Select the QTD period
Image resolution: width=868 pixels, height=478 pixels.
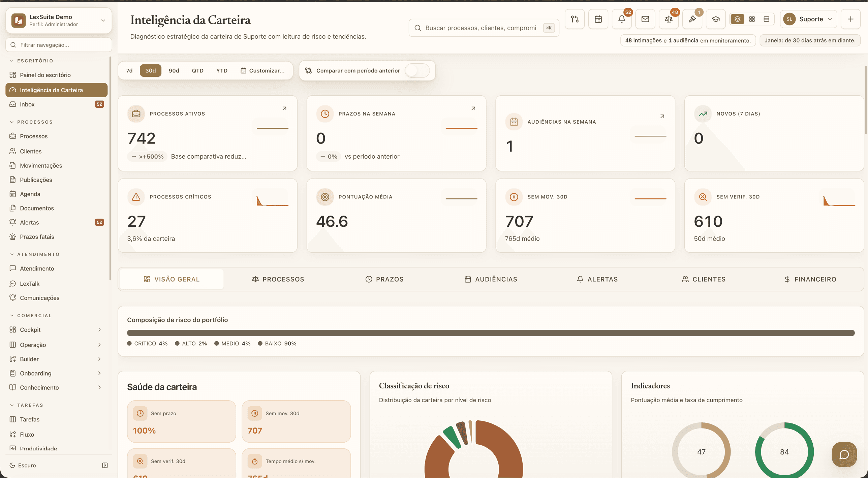(197, 71)
